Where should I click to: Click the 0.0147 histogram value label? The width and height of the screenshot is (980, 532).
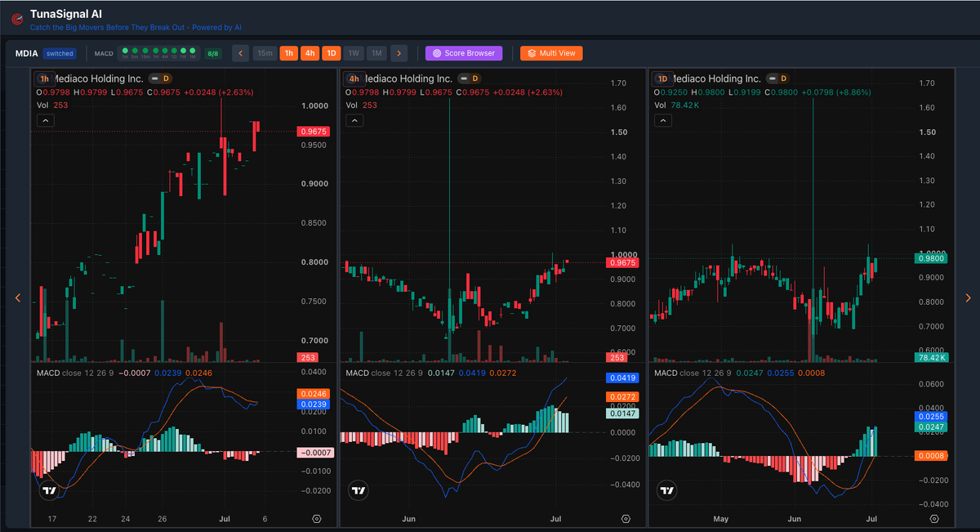coord(622,414)
